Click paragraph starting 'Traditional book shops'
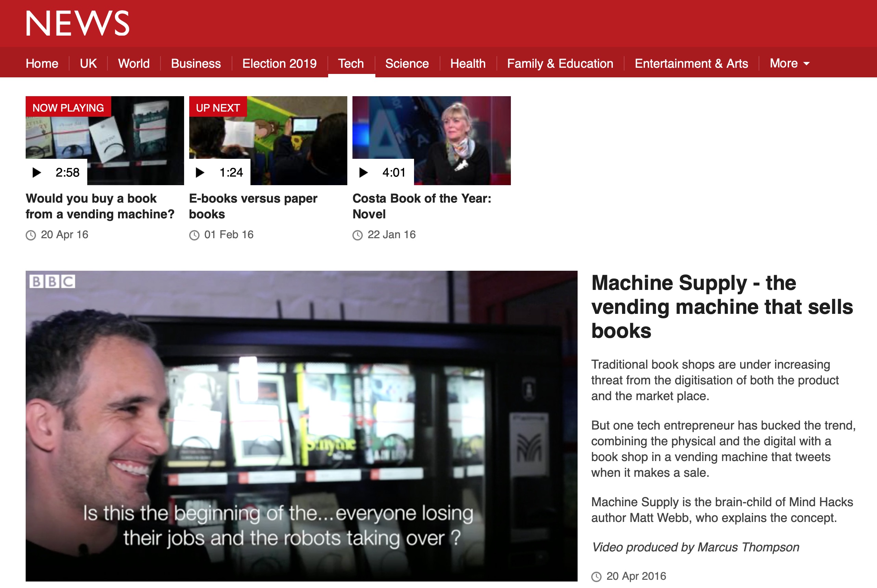Image resolution: width=877 pixels, height=588 pixels. pos(715,380)
